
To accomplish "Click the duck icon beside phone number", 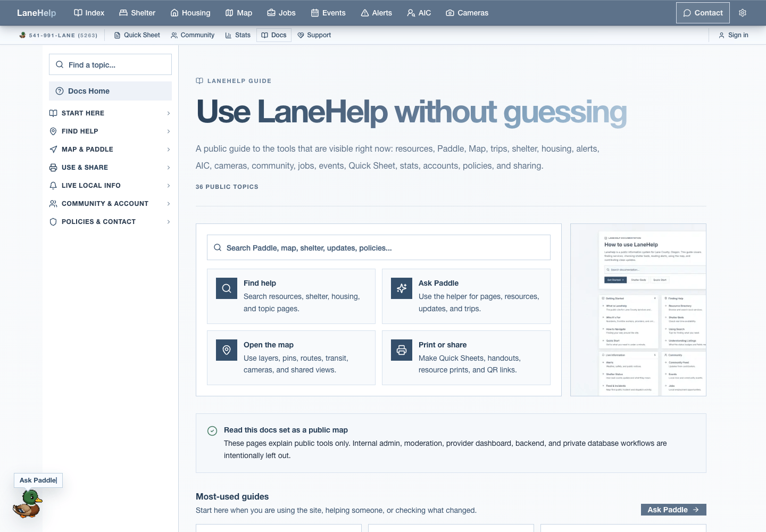I will [x=22, y=35].
